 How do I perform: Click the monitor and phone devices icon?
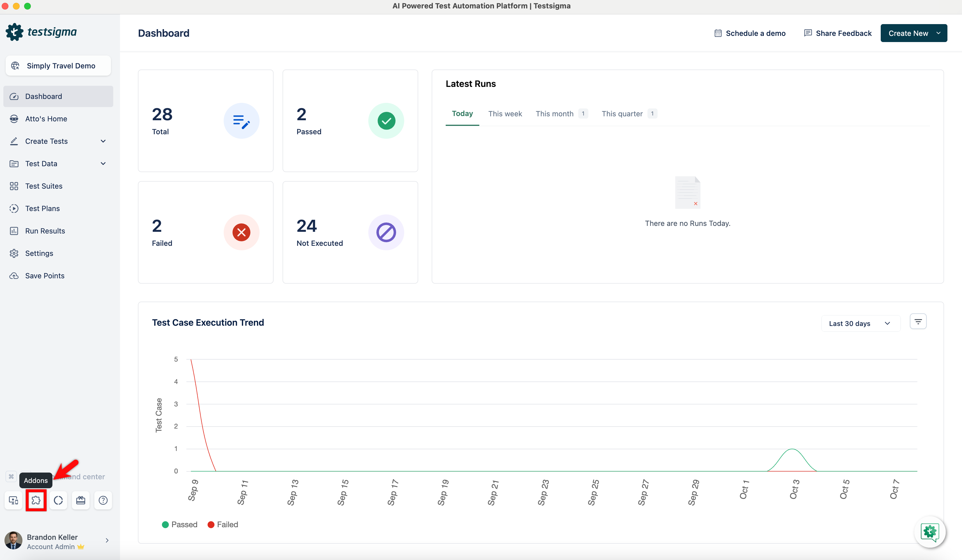[x=13, y=500]
